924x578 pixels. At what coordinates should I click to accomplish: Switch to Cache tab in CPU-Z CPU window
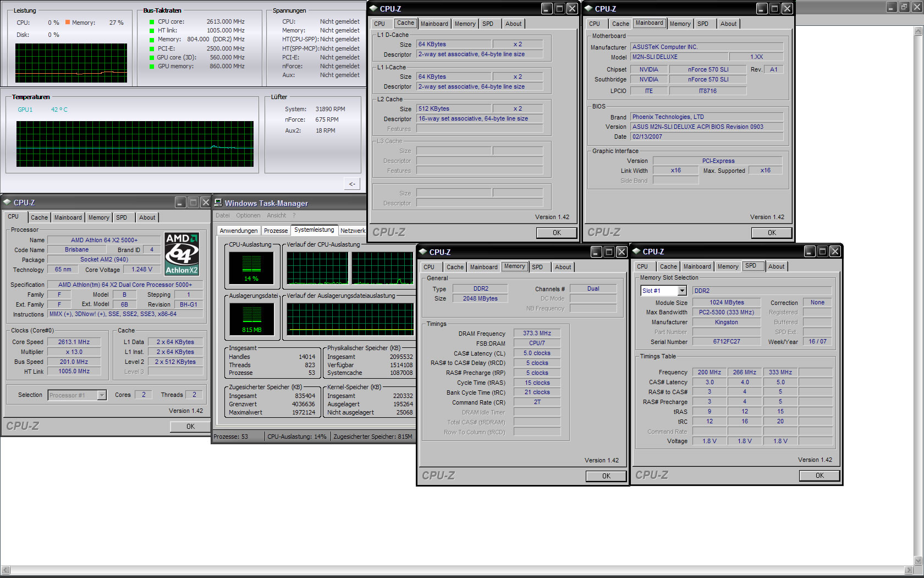click(39, 217)
